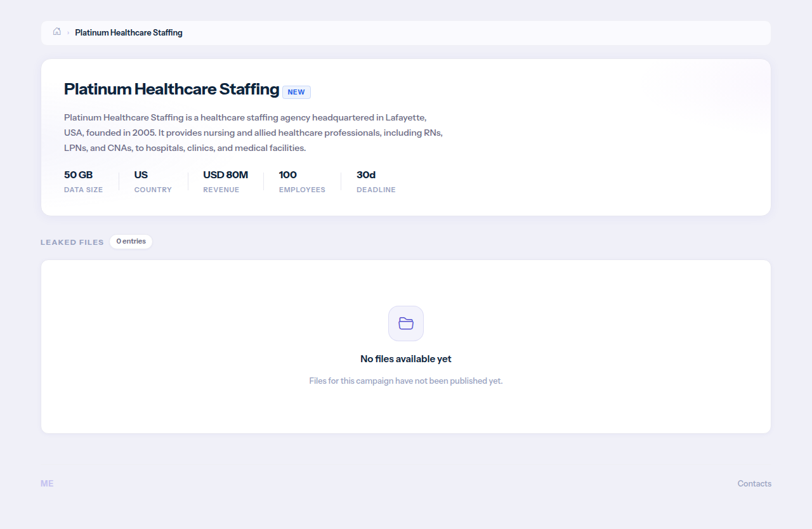The height and width of the screenshot is (529, 812).
Task: Select Platinum Healthcare Staffing breadcrumb item
Action: (129, 32)
